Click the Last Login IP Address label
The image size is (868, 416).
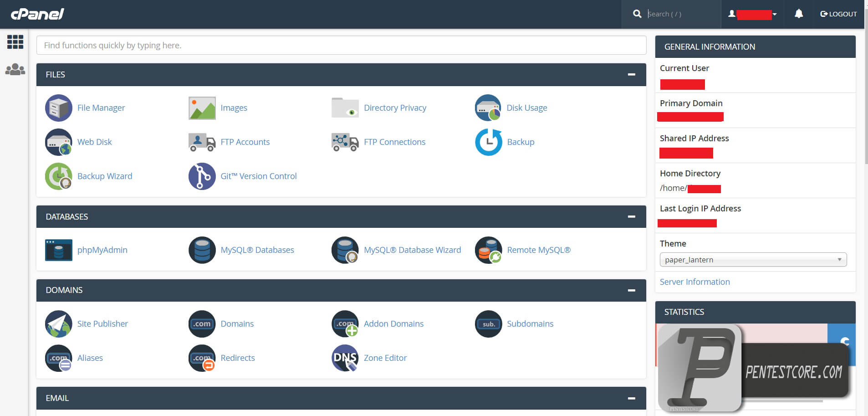700,209
